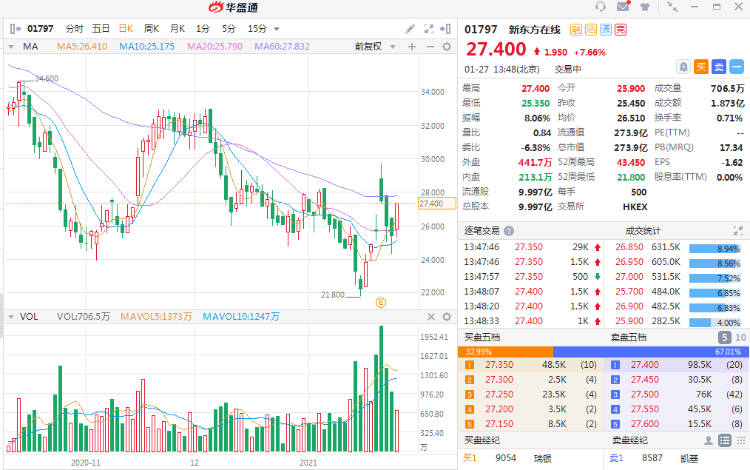The width and height of the screenshot is (750, 470).
Task: Collapse the VOL indicator triangle
Action: 11,317
